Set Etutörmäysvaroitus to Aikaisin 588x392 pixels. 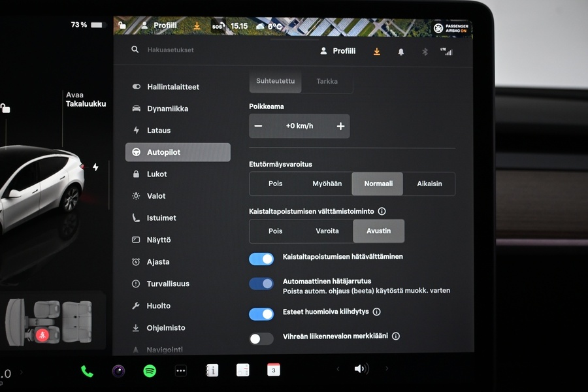click(x=429, y=184)
